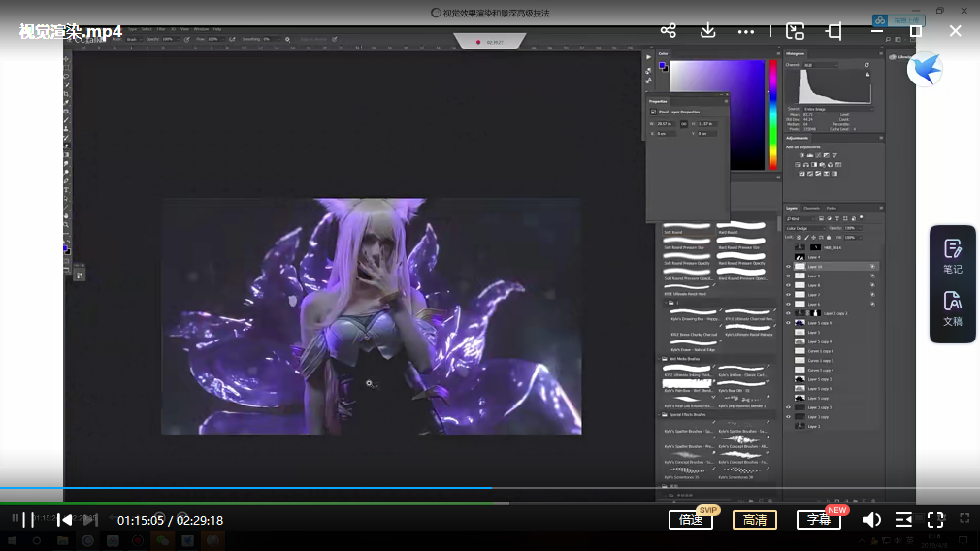Skip to the previous video
980x551 pixels.
tap(65, 520)
